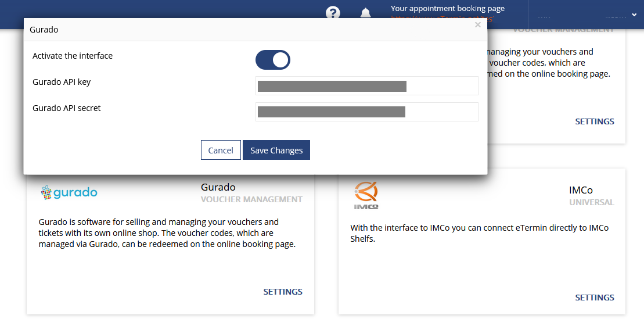Toggle the Activate the interface switch
Screen dimensions: 644x326
(x=273, y=60)
